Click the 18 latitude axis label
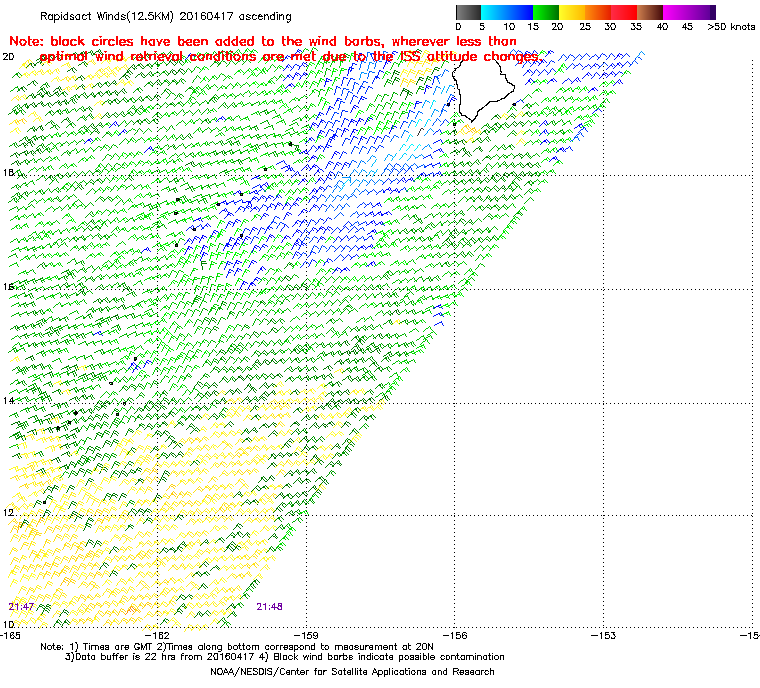The height and width of the screenshot is (688, 760). pos(8,173)
